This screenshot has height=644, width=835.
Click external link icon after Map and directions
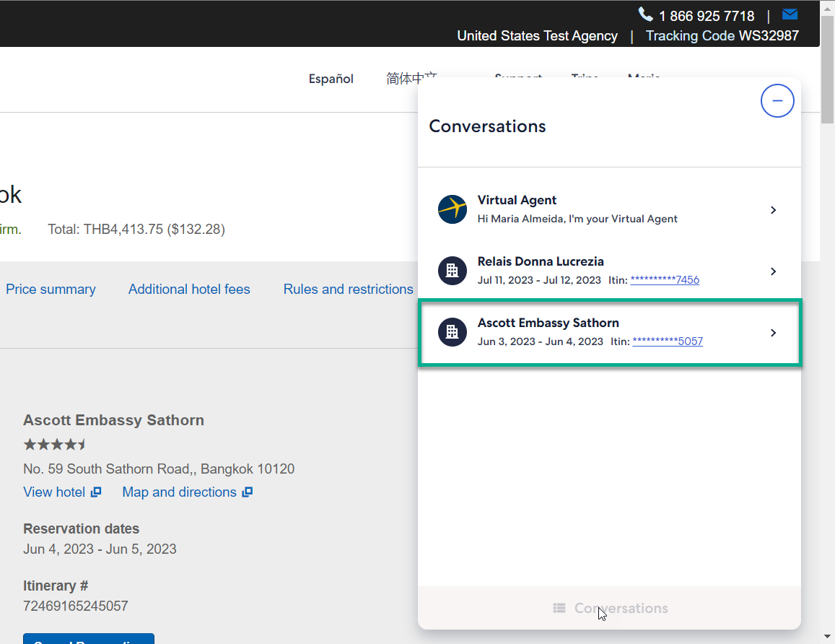[x=247, y=492]
